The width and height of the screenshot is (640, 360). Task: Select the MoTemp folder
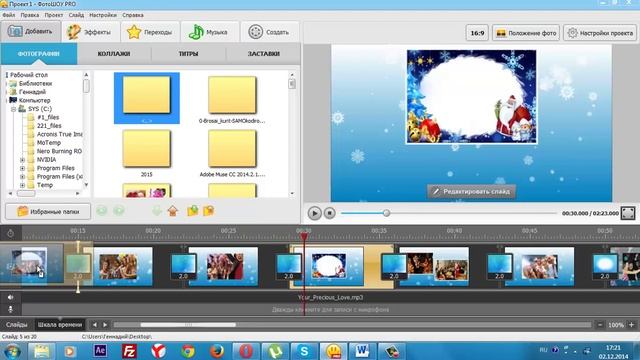click(x=49, y=143)
